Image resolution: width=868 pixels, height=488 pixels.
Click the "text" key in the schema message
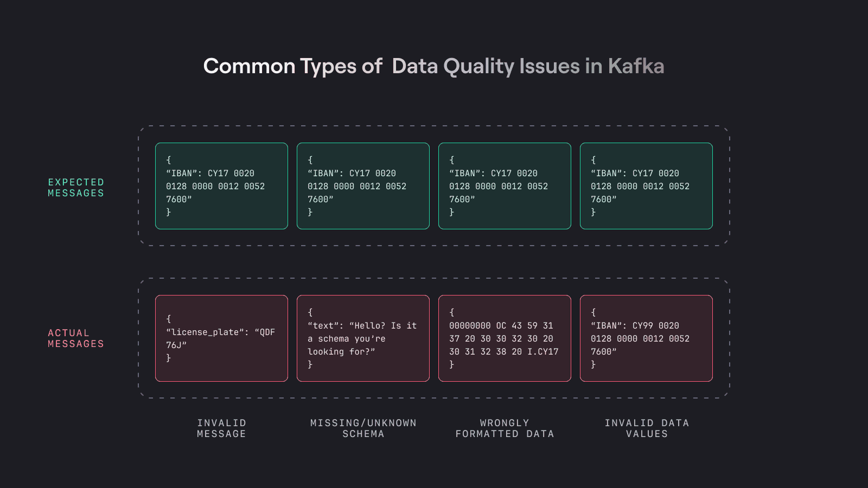(x=323, y=326)
